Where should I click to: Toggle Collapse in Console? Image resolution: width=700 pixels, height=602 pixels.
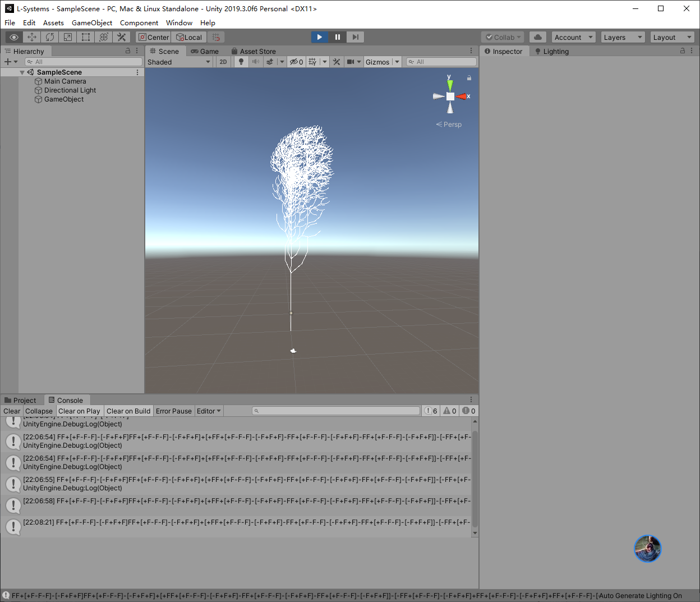39,411
